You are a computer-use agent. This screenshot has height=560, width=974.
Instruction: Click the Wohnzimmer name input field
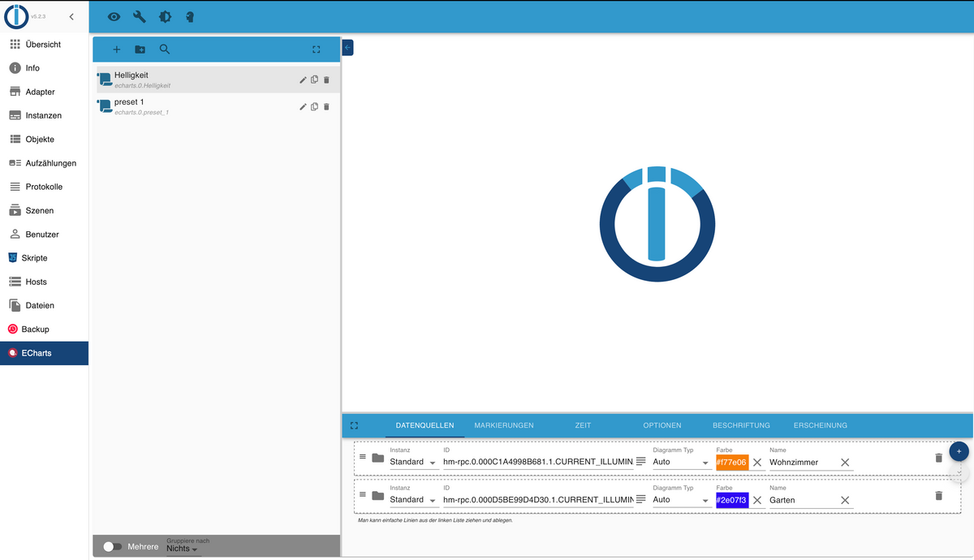coord(803,462)
